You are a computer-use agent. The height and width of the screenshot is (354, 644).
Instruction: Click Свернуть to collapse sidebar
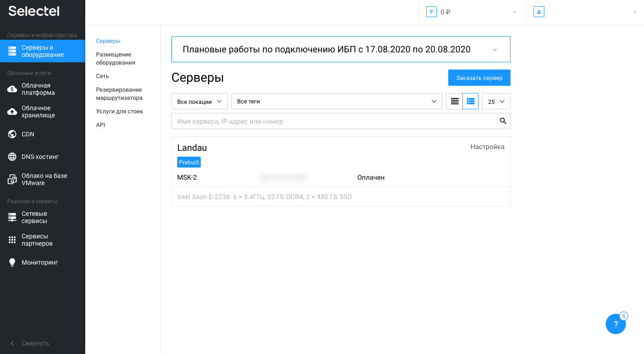click(x=35, y=343)
